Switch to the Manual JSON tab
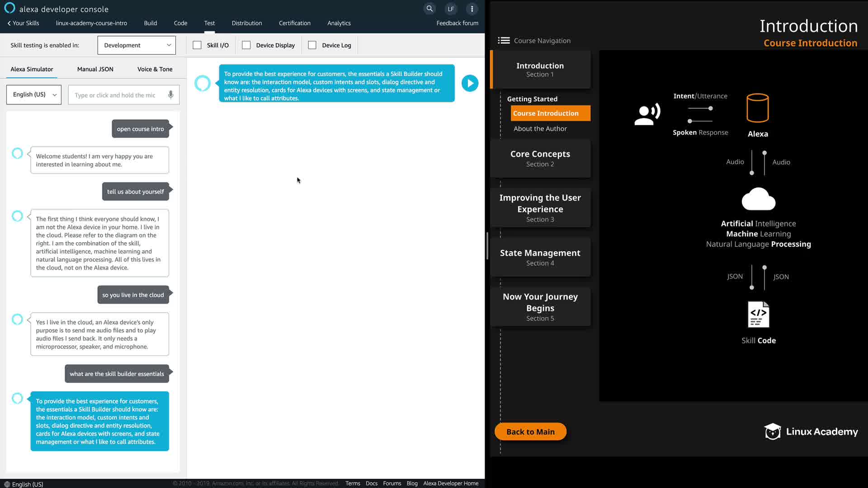The image size is (868, 488). coord(95,69)
